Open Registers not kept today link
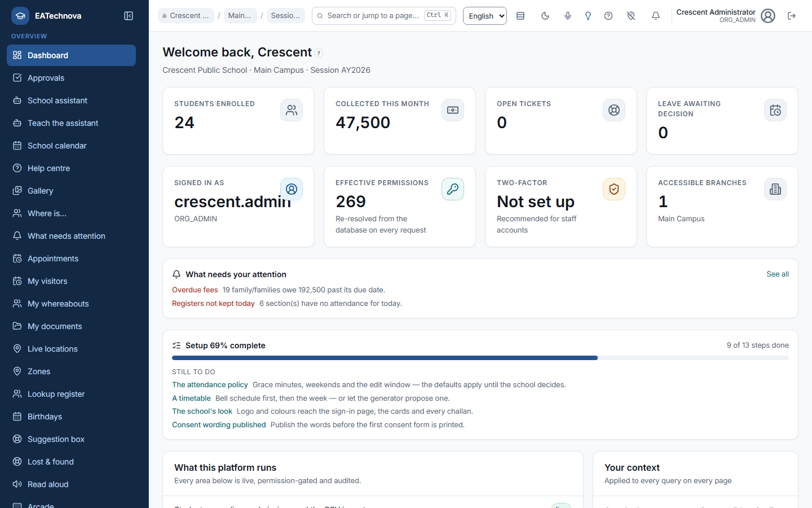This screenshot has height=508, width=812. pyautogui.click(x=213, y=304)
